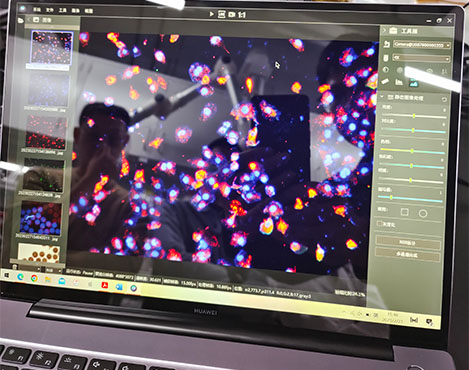Open the third menu bar item
469x370 pixels.
pyautogui.click(x=63, y=10)
